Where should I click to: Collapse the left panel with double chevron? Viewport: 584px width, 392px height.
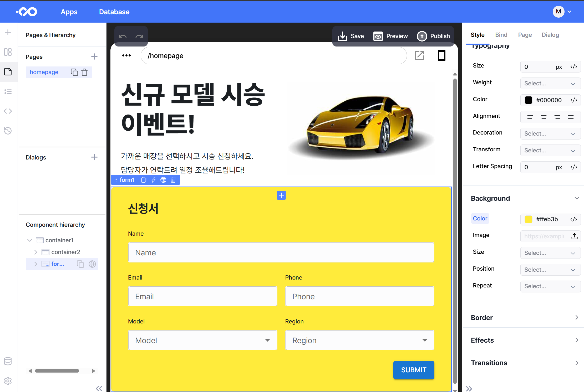99,388
